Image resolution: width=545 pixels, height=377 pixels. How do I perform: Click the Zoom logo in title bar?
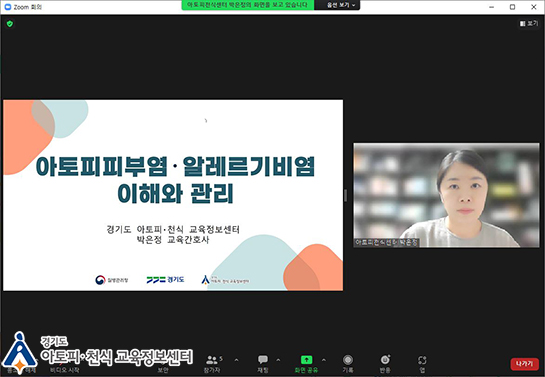tap(8, 7)
